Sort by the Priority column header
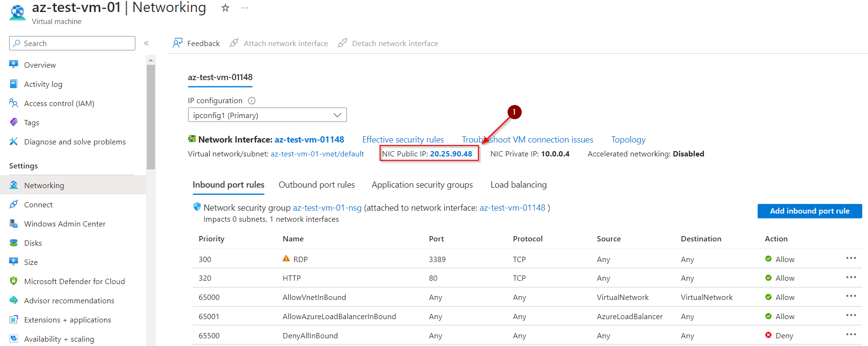 212,239
